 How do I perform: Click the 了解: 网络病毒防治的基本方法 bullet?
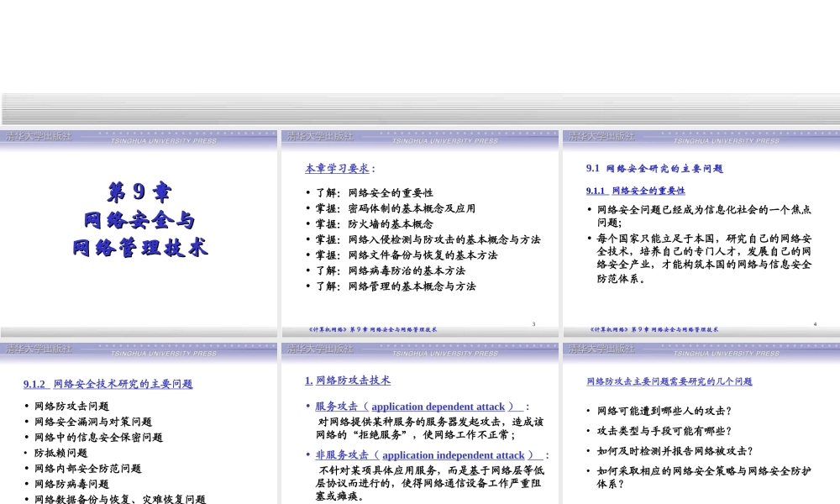(388, 270)
